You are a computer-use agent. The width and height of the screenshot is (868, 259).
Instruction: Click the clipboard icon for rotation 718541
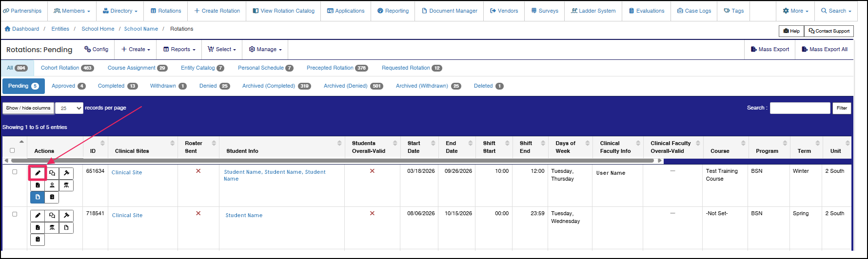coord(38,240)
